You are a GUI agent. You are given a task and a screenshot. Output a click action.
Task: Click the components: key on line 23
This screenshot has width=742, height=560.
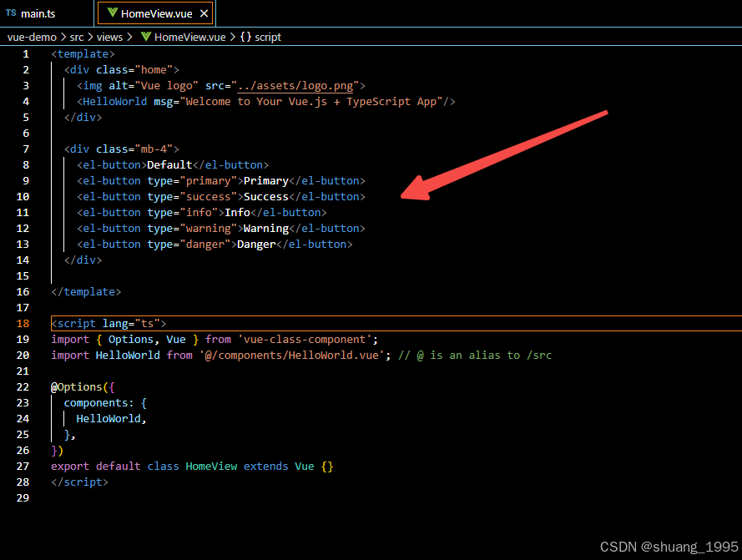pos(98,403)
